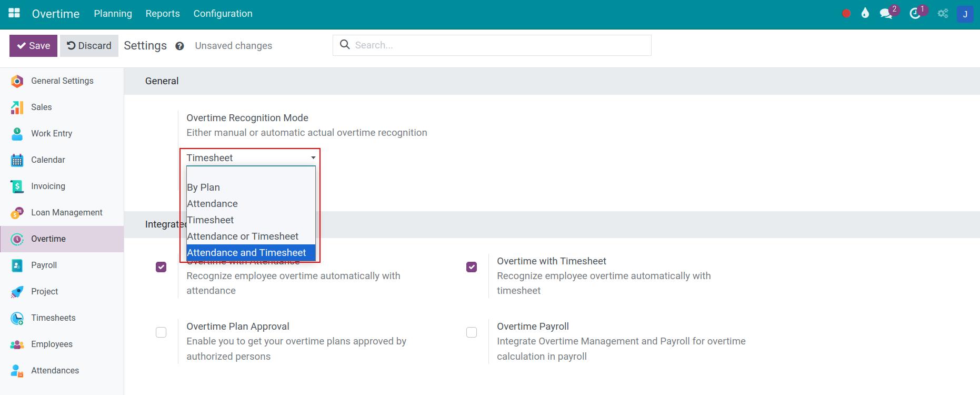Open the user avatar J menu
Screen dimensions: 980x395
(965, 14)
